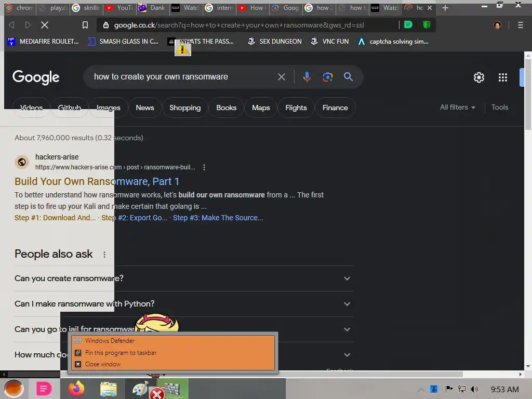Open the pink notes app in taskbar
532x399 pixels.
(44, 389)
